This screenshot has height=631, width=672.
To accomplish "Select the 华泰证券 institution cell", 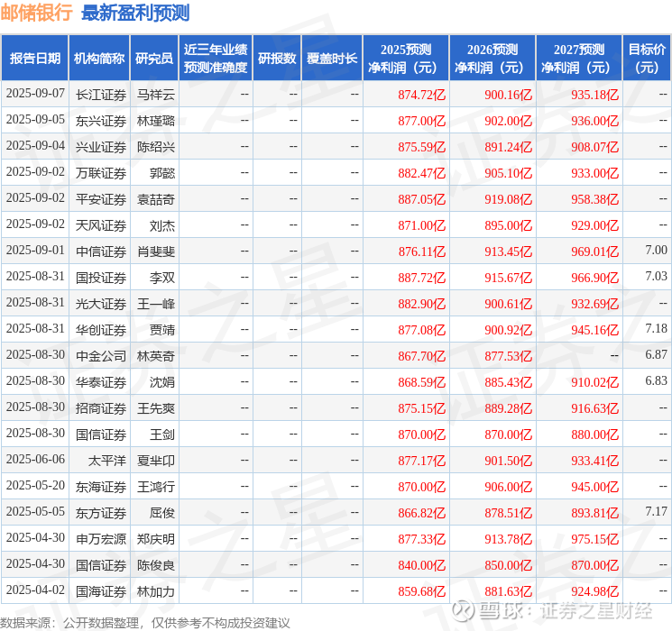I will pyautogui.click(x=101, y=382).
